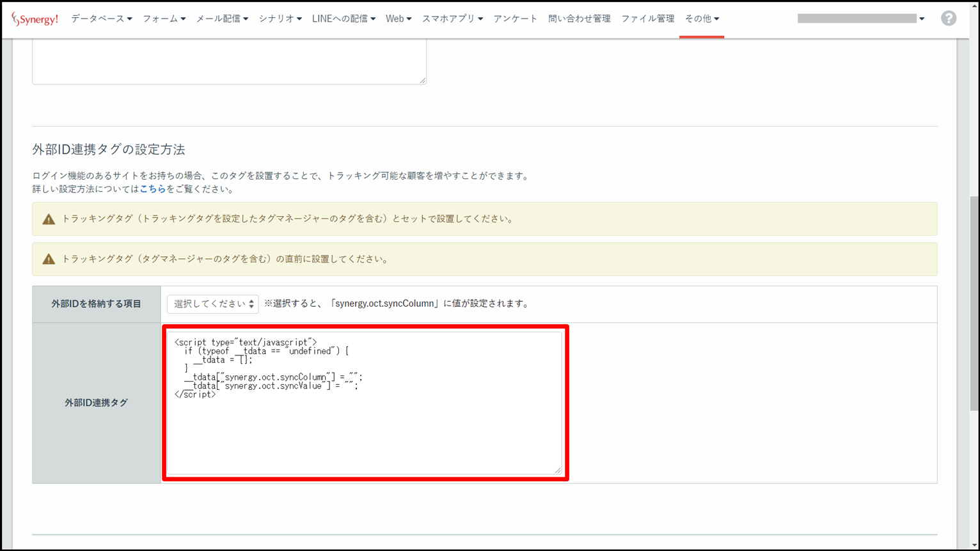Image resolution: width=980 pixels, height=551 pixels.
Task: Open the 選択してください field selector
Action: coord(212,304)
